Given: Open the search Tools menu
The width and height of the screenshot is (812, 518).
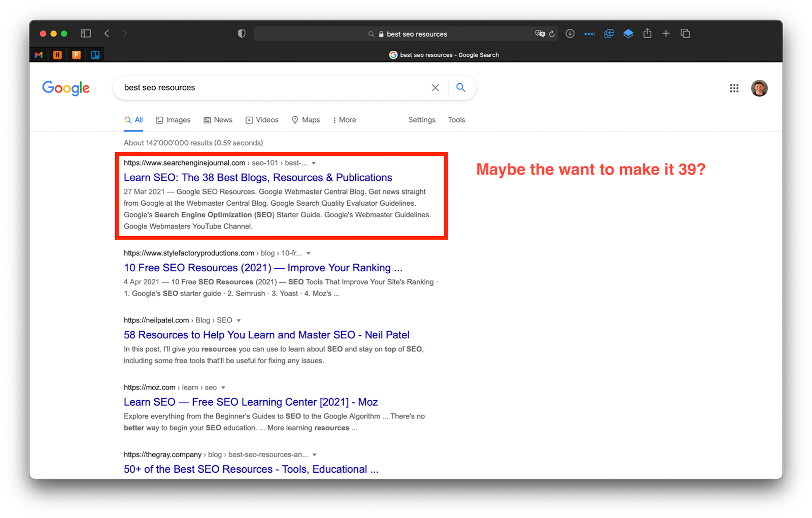Looking at the screenshot, I should point(456,120).
